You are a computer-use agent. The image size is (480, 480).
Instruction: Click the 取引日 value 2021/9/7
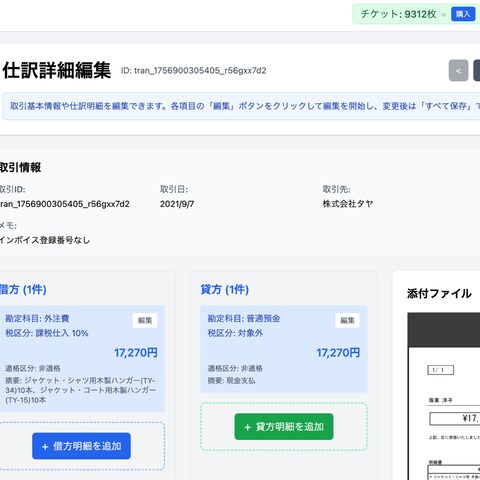pyautogui.click(x=177, y=204)
